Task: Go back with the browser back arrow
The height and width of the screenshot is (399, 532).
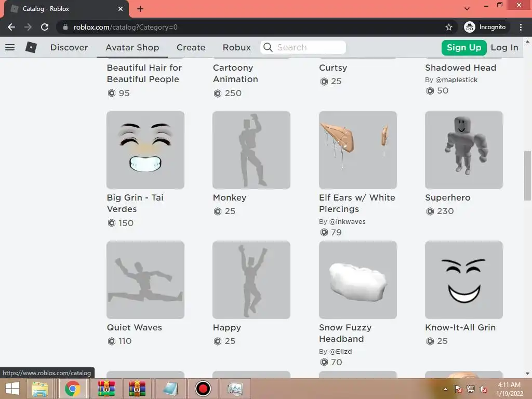Action: (11, 27)
